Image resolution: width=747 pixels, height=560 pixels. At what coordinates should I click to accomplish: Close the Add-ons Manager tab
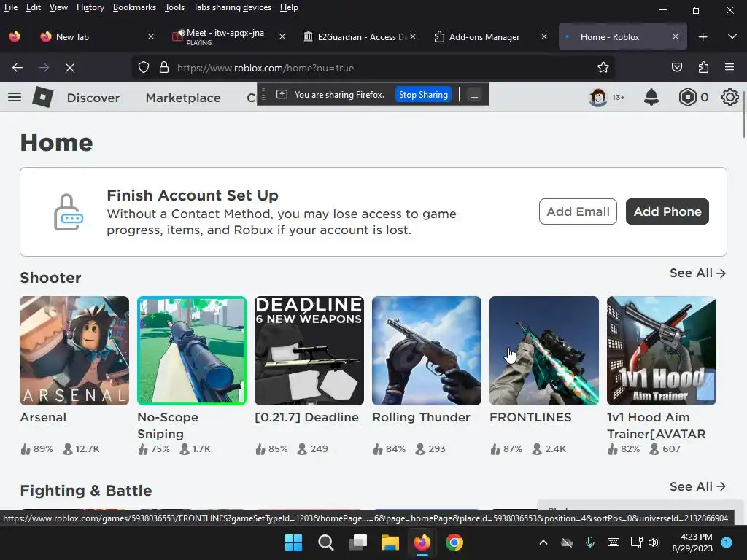(x=544, y=36)
